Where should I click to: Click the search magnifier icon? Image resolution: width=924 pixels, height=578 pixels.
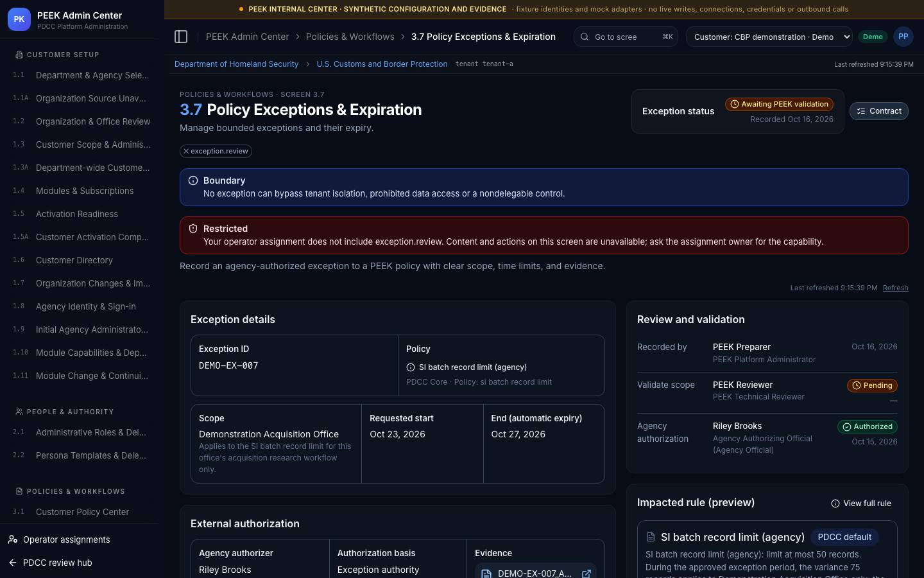tap(585, 37)
